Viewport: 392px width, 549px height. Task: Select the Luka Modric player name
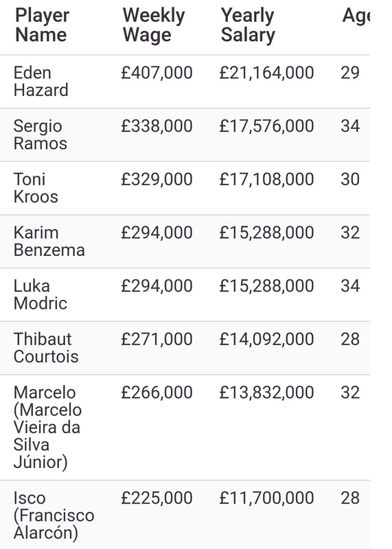(x=40, y=294)
